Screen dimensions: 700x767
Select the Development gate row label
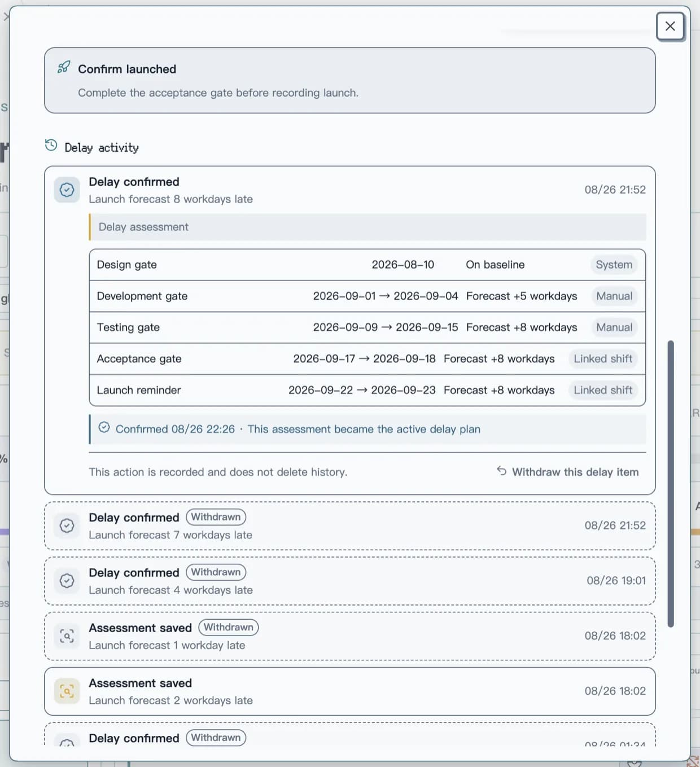142,296
